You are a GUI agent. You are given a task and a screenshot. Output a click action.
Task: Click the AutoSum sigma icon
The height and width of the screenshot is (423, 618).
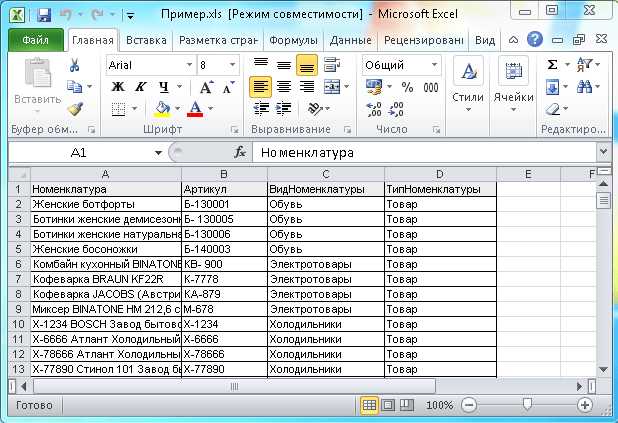553,65
